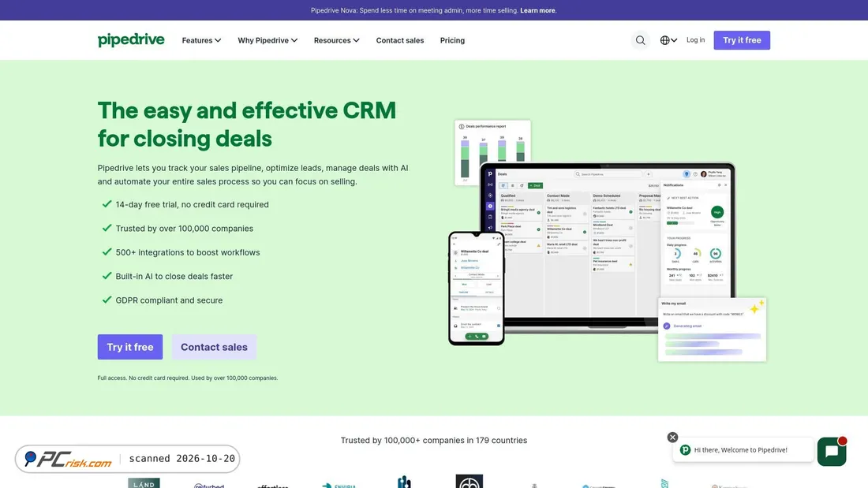Click Learn more in the top banner
Viewport: 868px width, 488px height.
(538, 10)
